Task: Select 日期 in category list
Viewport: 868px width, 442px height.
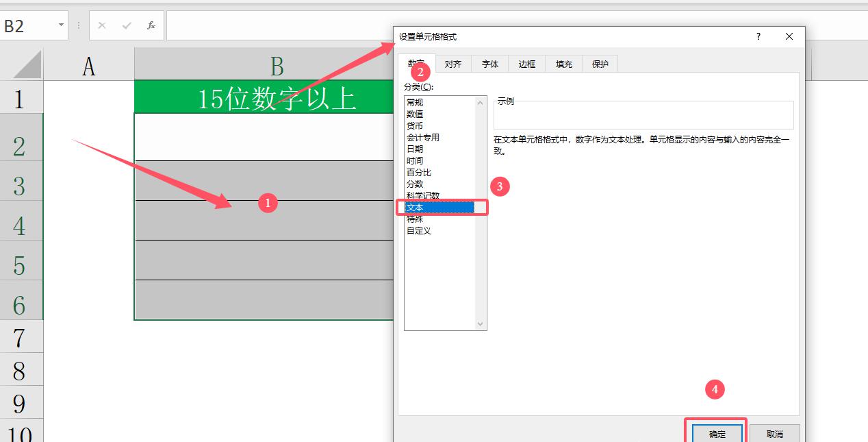Action: 439,149
